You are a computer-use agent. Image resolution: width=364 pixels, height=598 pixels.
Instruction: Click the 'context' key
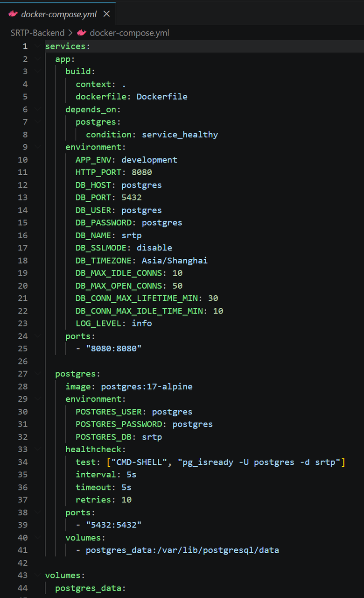93,84
